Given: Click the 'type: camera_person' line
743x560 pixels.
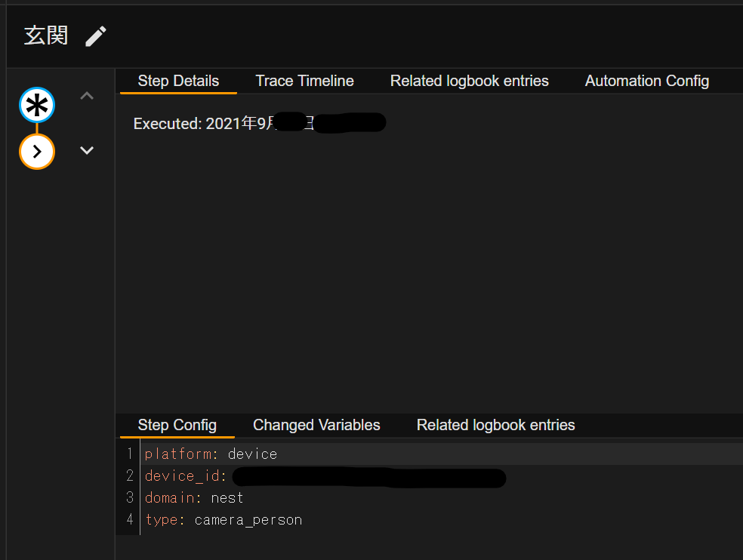Looking at the screenshot, I should tap(441, 520).
